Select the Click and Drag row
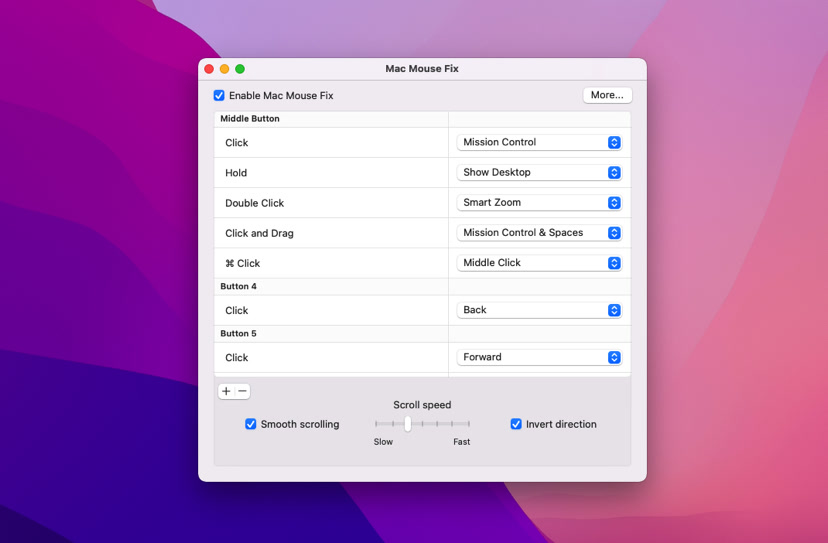828x543 pixels. pos(330,233)
